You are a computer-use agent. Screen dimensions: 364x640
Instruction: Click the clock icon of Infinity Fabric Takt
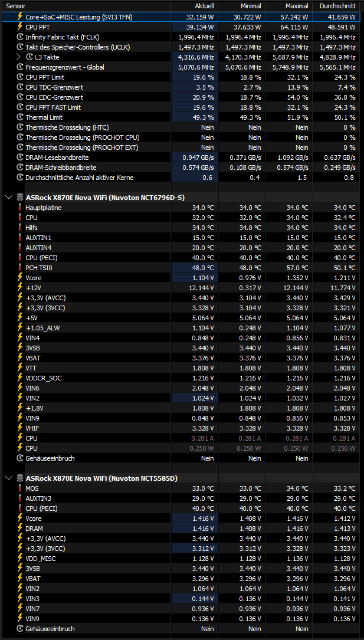click(x=19, y=37)
